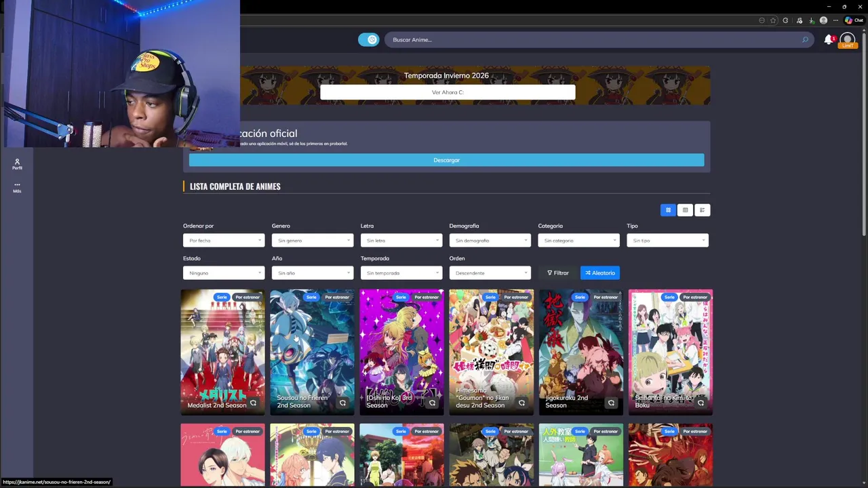This screenshot has height=488, width=868.
Task: Click the icon on Sousou no Frieren card
Action: [x=342, y=403]
